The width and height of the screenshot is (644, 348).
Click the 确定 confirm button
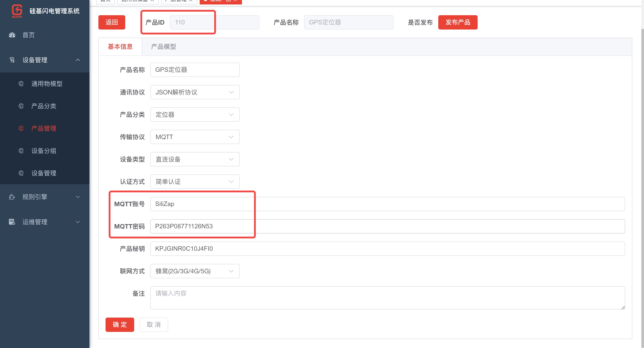pos(120,325)
